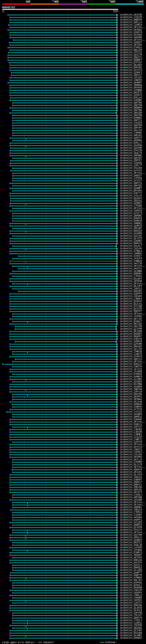
Task: Select the cyan ~100% identity color segment
Action: click(130, 4)
